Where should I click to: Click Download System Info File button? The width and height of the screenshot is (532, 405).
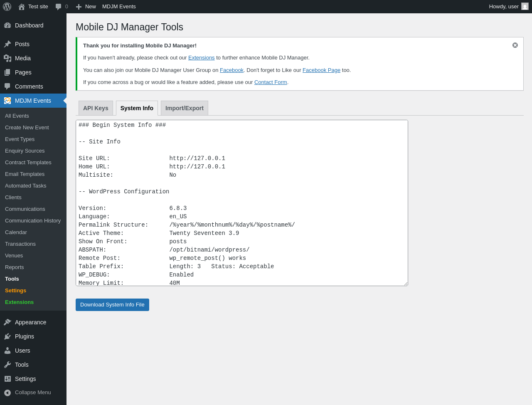[x=112, y=305]
